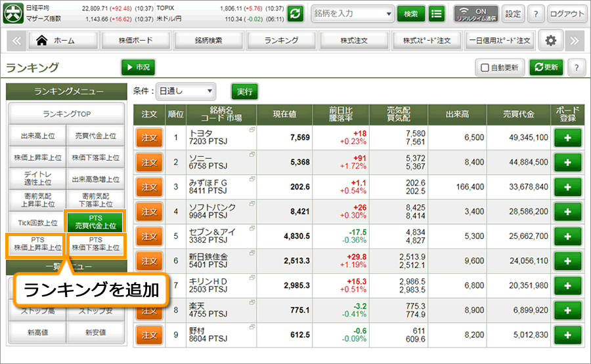Open ソフトバンク detail popup icon
Viewport: 591px width, 364px height.
tap(252, 204)
